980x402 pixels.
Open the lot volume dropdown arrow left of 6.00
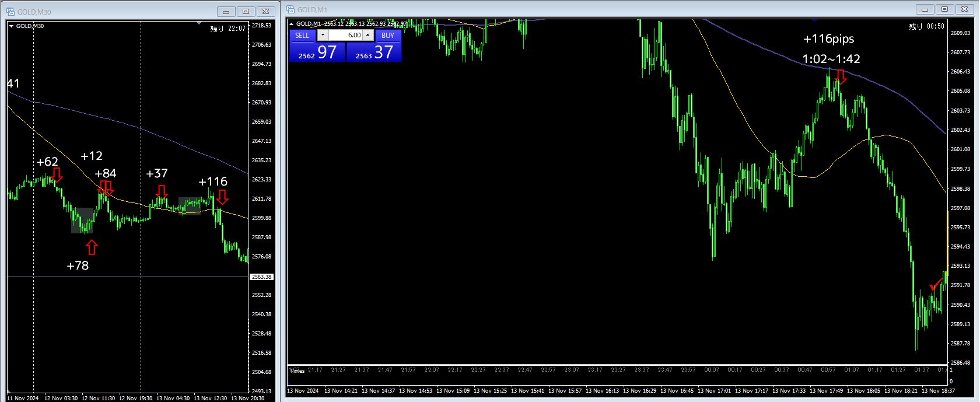323,35
